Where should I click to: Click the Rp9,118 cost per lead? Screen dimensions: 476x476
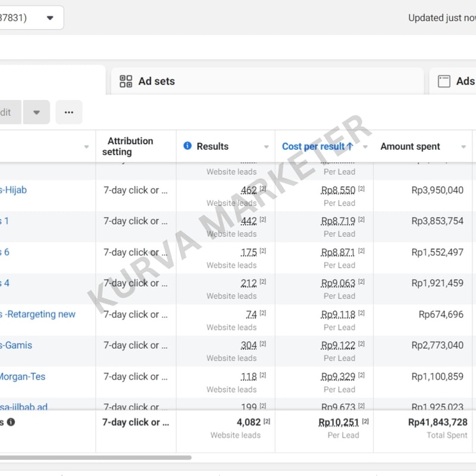tap(338, 315)
